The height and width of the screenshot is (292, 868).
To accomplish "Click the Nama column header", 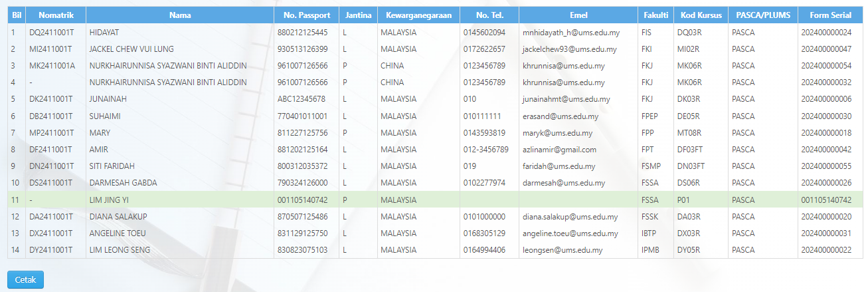I will point(179,15).
